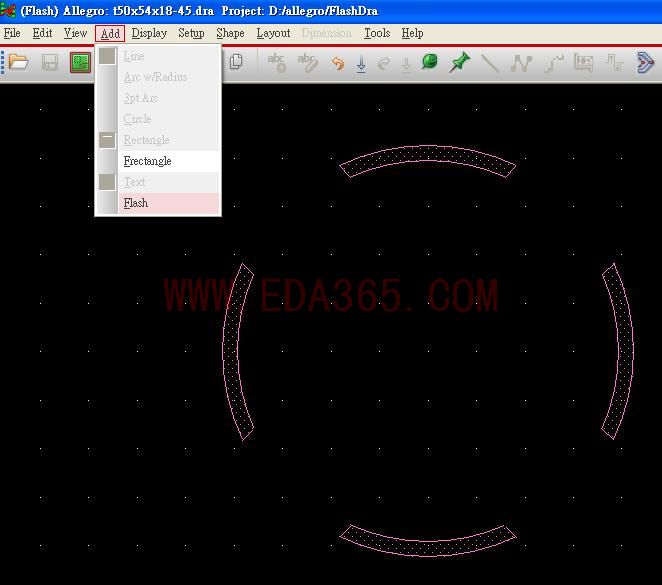The image size is (662, 585).
Task: Click the zigzag connect toolbar icon
Action: coord(521,63)
